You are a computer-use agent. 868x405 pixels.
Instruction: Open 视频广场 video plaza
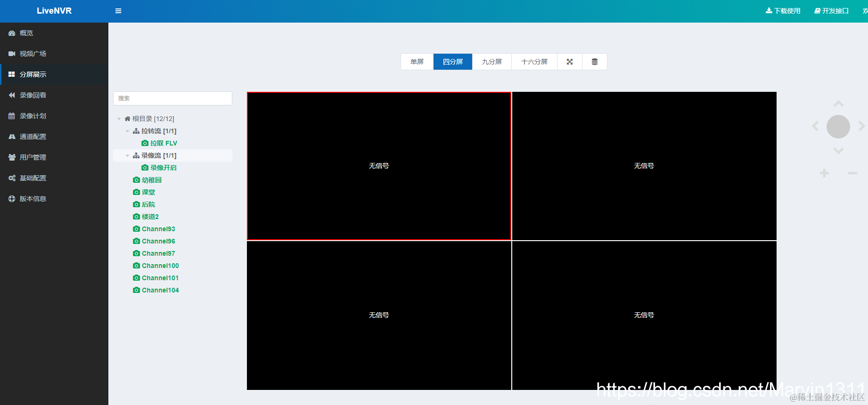coord(54,54)
